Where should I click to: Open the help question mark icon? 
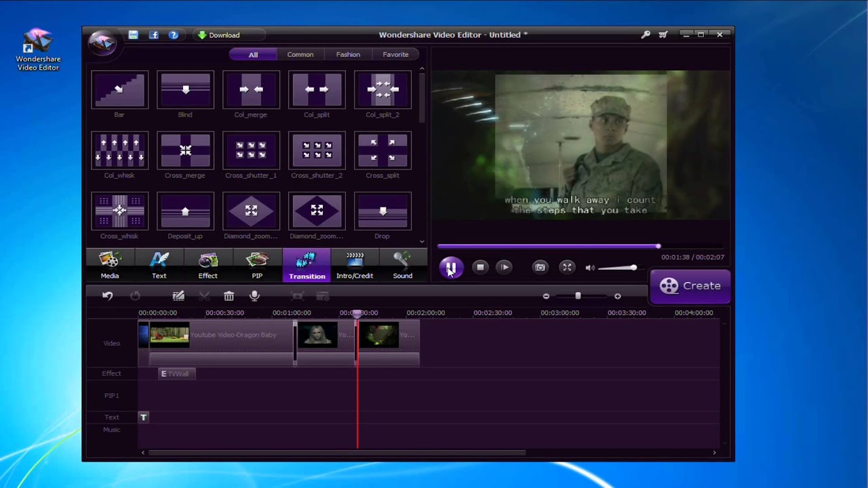click(x=174, y=35)
